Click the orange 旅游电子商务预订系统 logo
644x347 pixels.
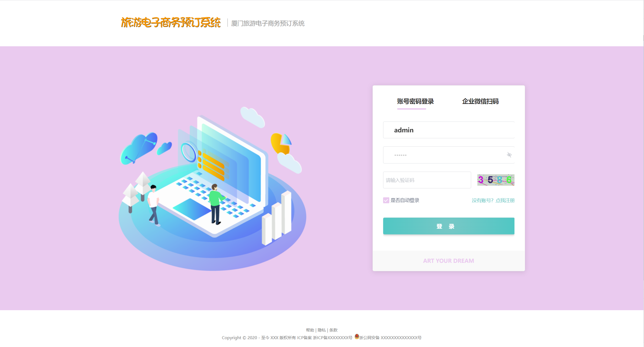(171, 22)
